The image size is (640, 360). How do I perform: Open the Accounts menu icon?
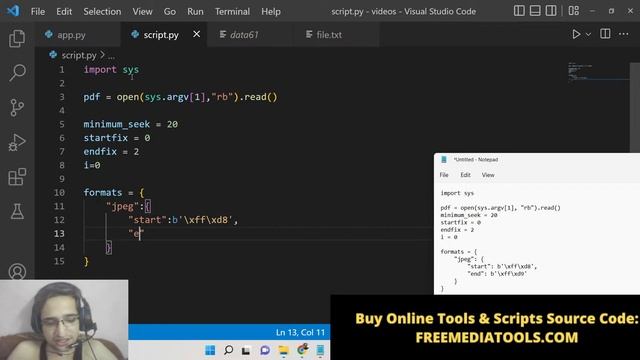point(17,271)
